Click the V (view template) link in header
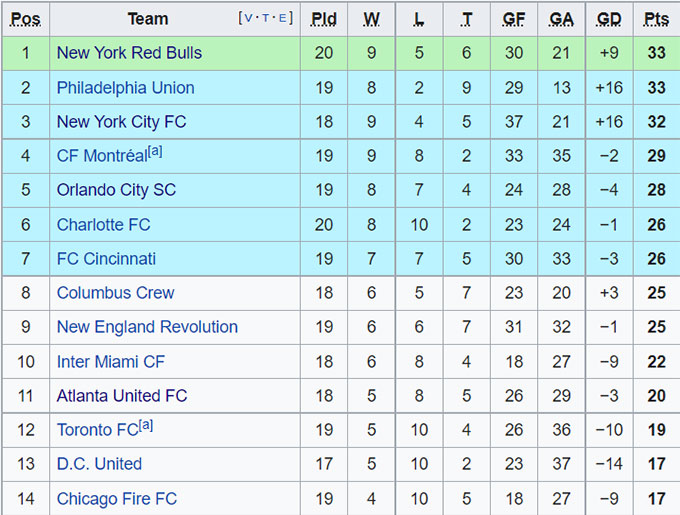The height and width of the screenshot is (515, 680). (248, 18)
